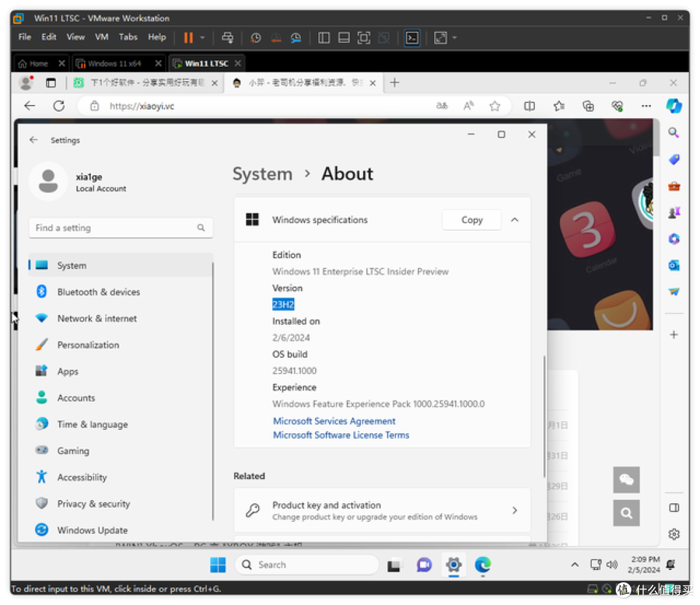The width and height of the screenshot is (700, 605).
Task: Open Windows Update in Settings sidebar
Action: (121, 530)
